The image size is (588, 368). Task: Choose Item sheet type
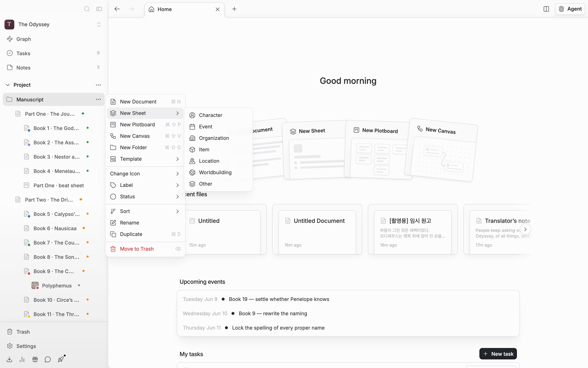point(218,149)
